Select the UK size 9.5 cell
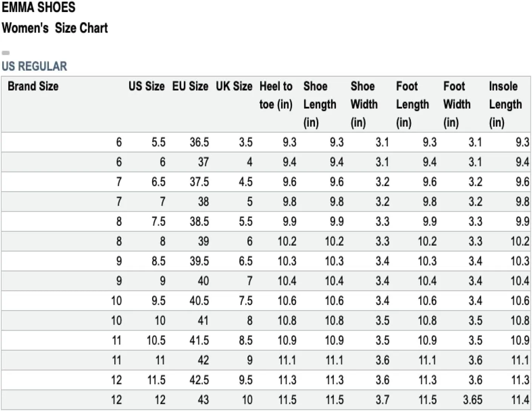532x411 pixels. click(x=246, y=380)
